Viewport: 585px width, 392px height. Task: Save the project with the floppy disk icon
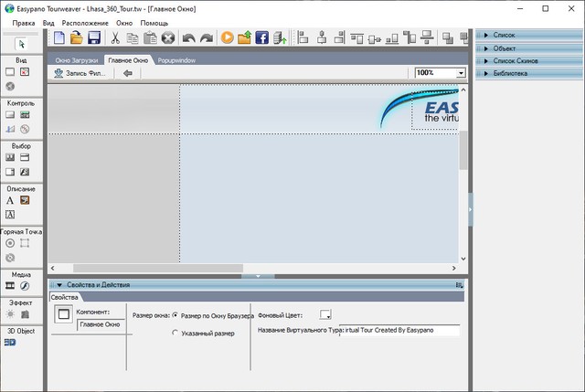(94, 37)
